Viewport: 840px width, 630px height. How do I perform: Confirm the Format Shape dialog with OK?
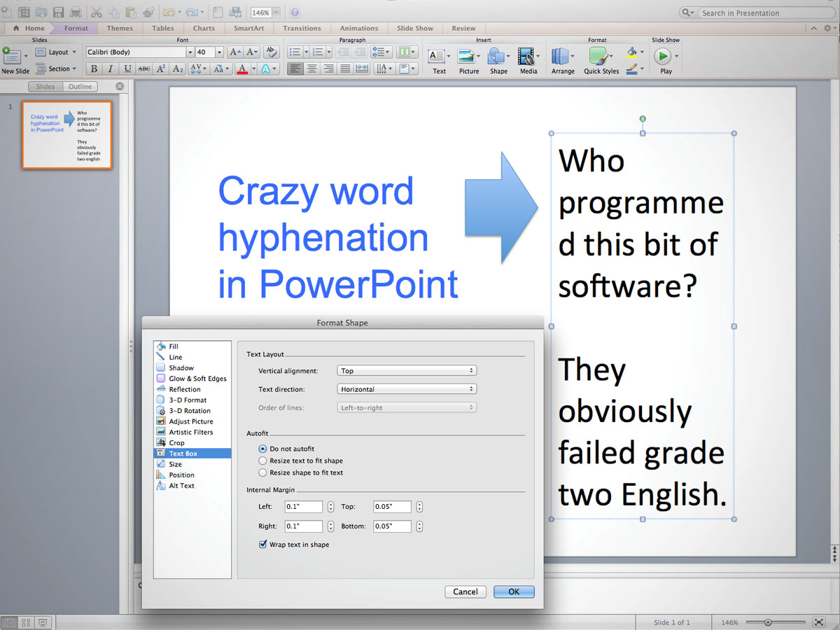(x=514, y=591)
